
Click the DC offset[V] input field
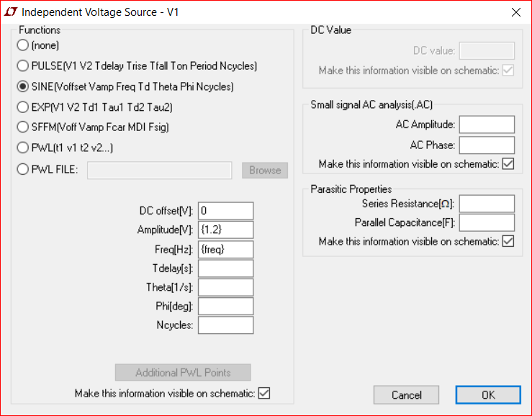(225, 211)
